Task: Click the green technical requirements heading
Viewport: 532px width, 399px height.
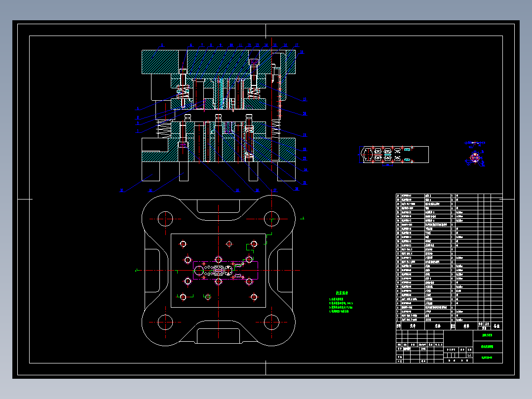Action: coord(342,293)
